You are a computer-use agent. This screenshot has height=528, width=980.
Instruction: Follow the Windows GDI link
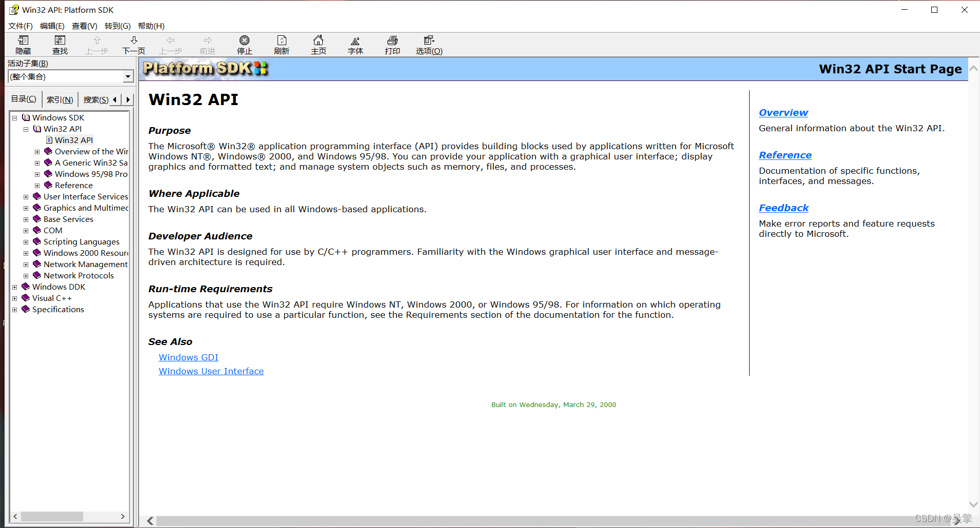coord(188,357)
